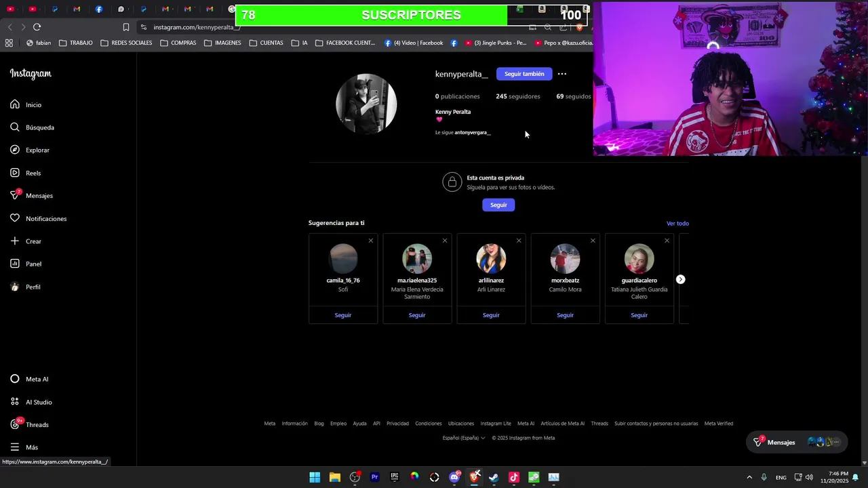Image resolution: width=868 pixels, height=488 pixels.
Task: Click the Crear plus icon
Action: [x=15, y=241]
